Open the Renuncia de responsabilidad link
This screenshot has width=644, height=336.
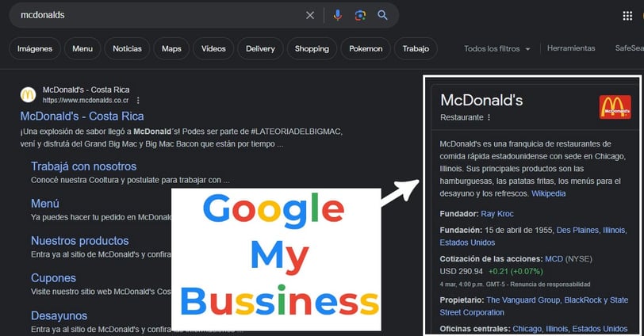coord(550,284)
